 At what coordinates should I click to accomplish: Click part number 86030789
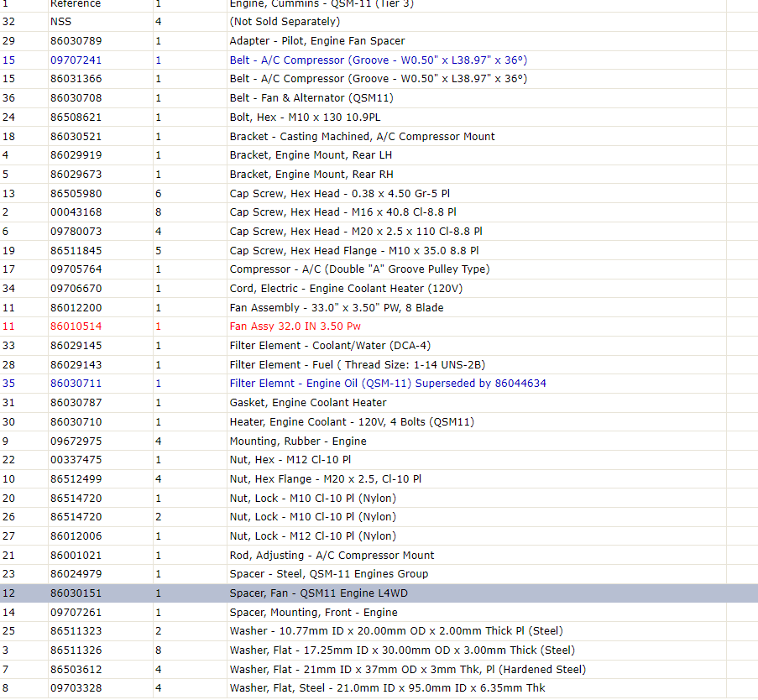pyautogui.click(x=76, y=41)
